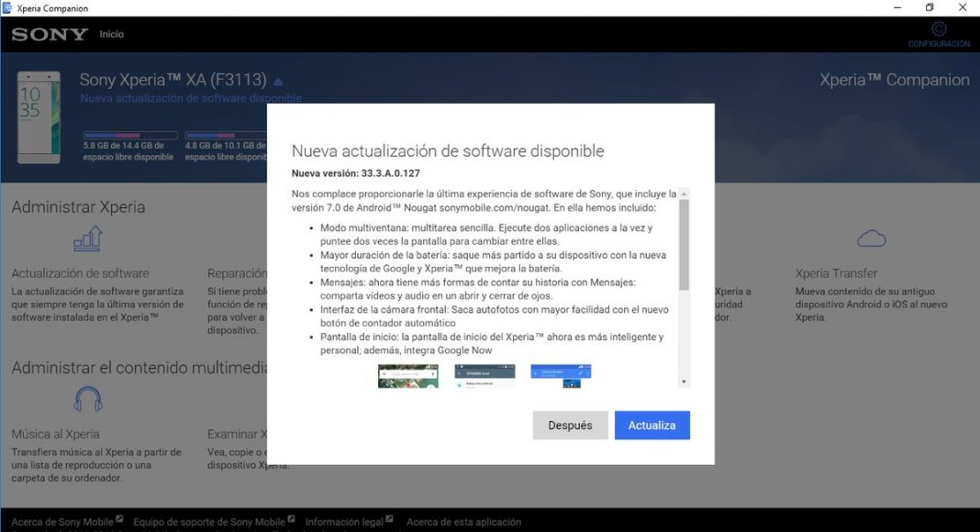Click the blue screenshot thumbnail in update notes
Image resolution: width=980 pixels, height=532 pixels.
pyautogui.click(x=561, y=376)
